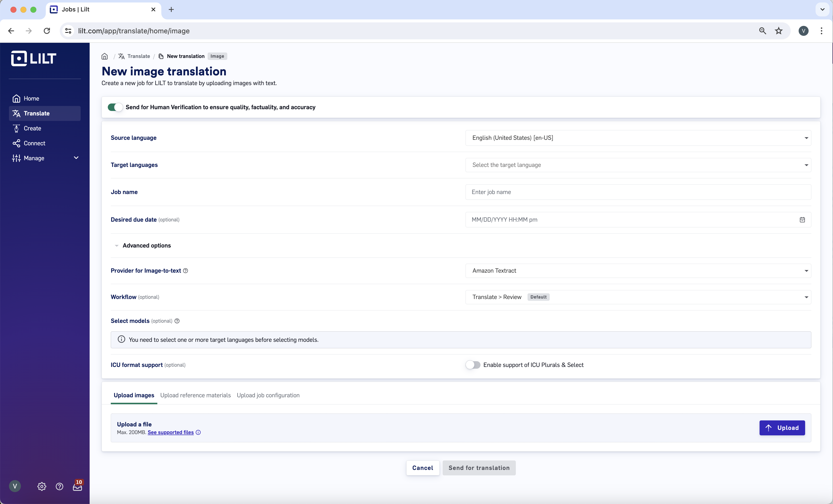Focus the Job name input field

pos(638,192)
